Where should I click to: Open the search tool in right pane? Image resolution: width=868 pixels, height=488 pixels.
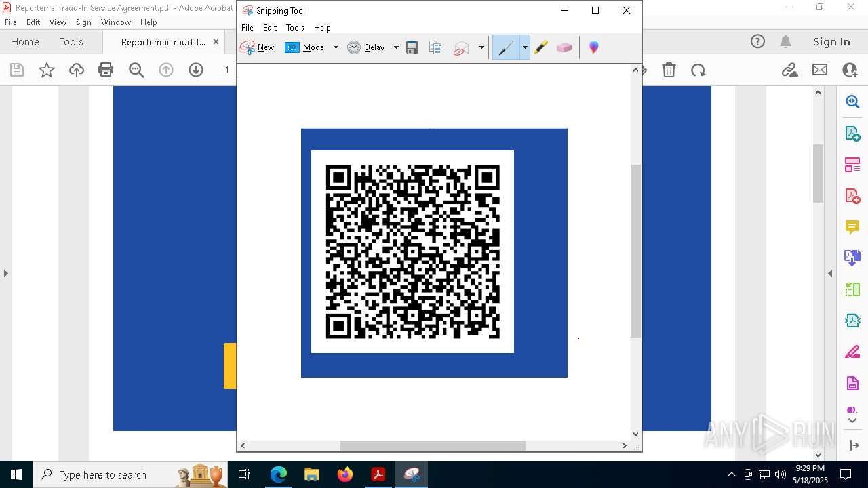click(x=852, y=102)
